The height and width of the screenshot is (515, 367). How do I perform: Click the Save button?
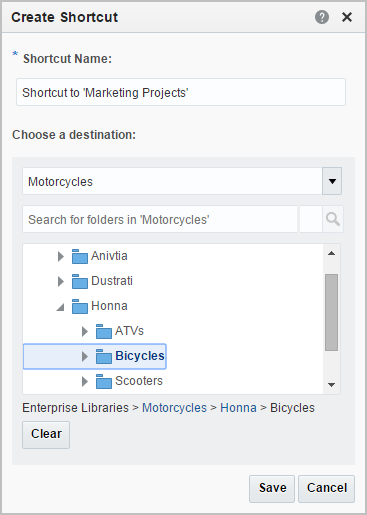pos(272,489)
